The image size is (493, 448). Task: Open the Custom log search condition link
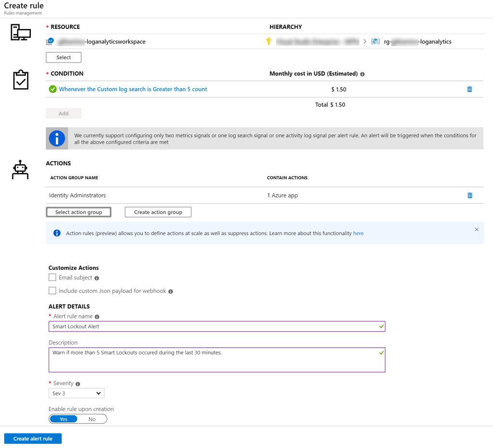(x=133, y=89)
